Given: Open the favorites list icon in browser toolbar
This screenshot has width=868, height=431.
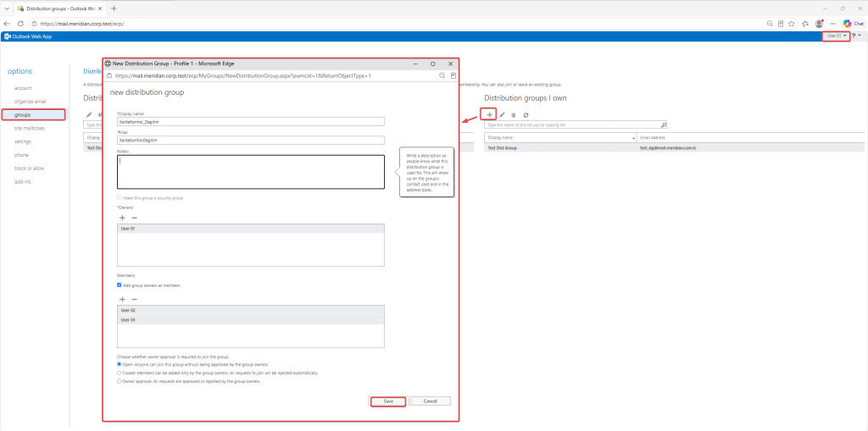Looking at the screenshot, I should tap(805, 24).
